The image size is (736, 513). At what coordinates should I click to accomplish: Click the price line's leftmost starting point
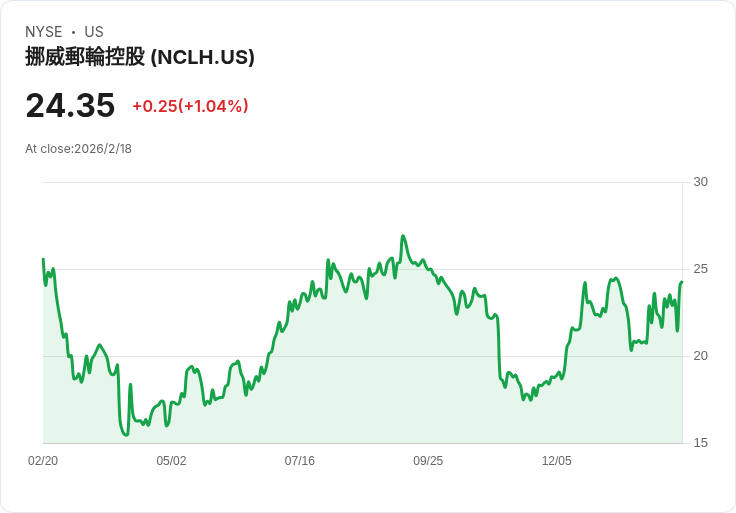(x=43, y=259)
